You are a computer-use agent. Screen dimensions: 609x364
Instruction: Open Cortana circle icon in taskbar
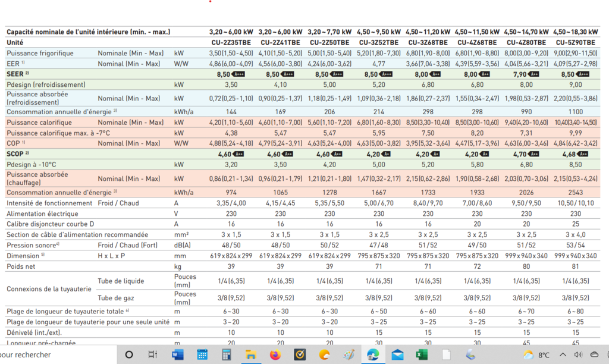pos(129,354)
